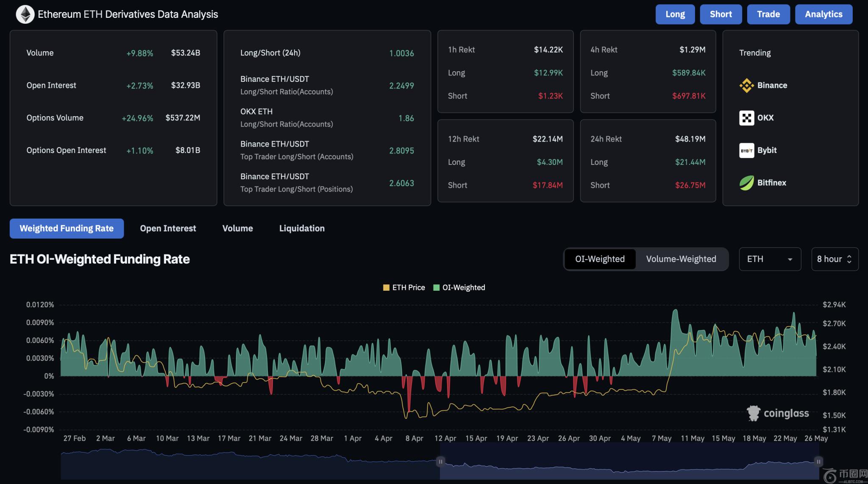Toggle OI-Weighted legend series
868x484 pixels.
pyautogui.click(x=459, y=287)
